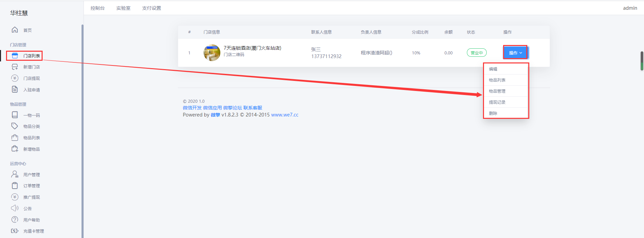This screenshot has height=238, width=644.
Task: Click the 营业中 status badge
Action: [x=477, y=53]
